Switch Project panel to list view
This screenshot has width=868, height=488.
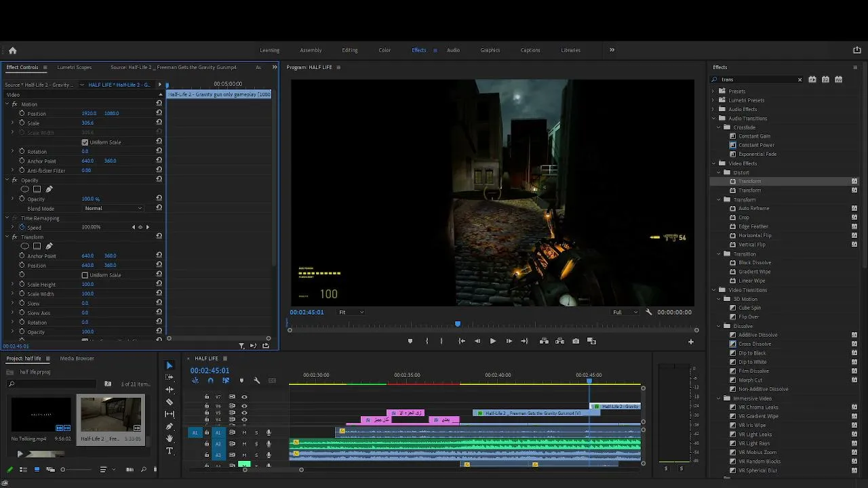point(23,470)
